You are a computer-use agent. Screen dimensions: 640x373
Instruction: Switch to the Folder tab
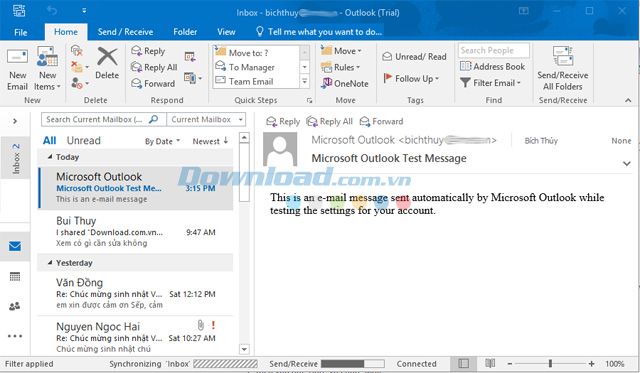pos(185,32)
